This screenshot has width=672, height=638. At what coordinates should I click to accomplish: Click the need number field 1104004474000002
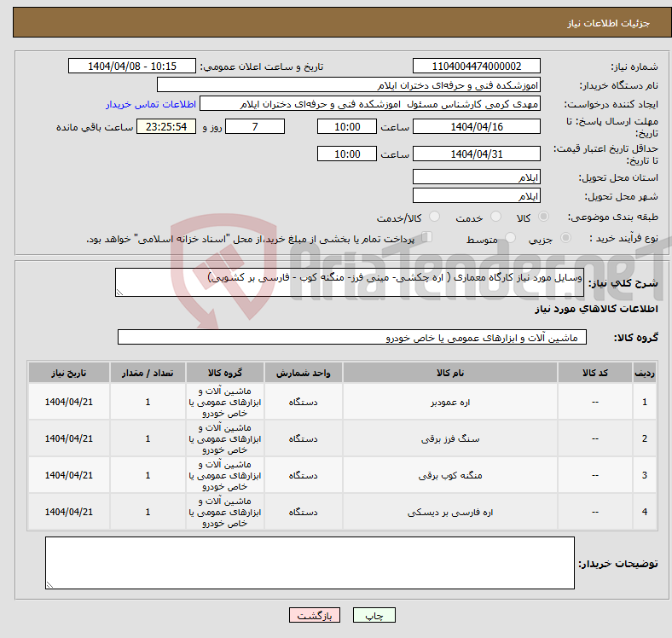point(476,66)
